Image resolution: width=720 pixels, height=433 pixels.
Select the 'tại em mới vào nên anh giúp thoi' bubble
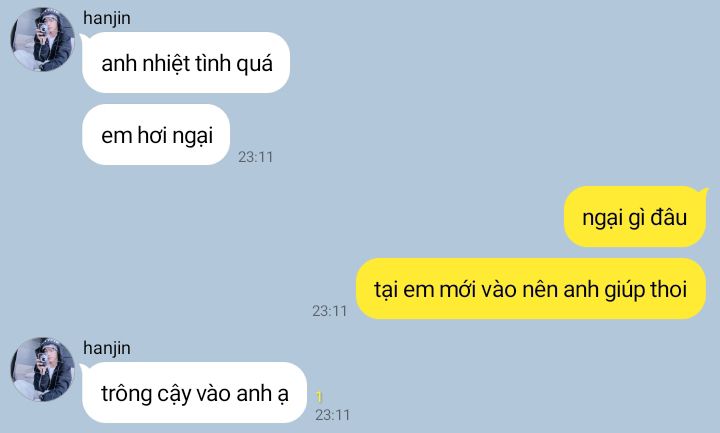tap(531, 289)
